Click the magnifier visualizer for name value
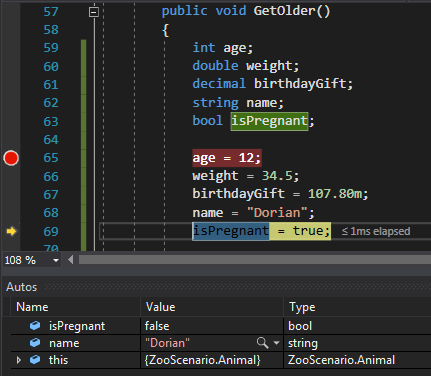Screen dimensions: 431x376 (x=262, y=342)
